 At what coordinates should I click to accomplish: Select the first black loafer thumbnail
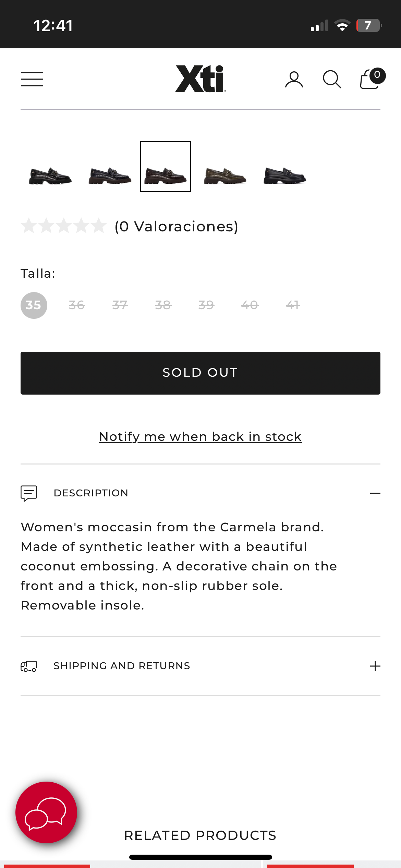[50, 176]
